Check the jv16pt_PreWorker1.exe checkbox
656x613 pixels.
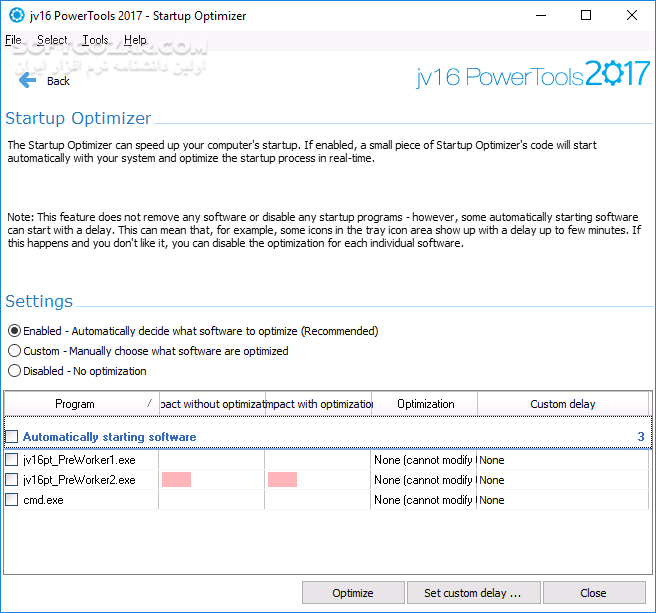coord(12,460)
